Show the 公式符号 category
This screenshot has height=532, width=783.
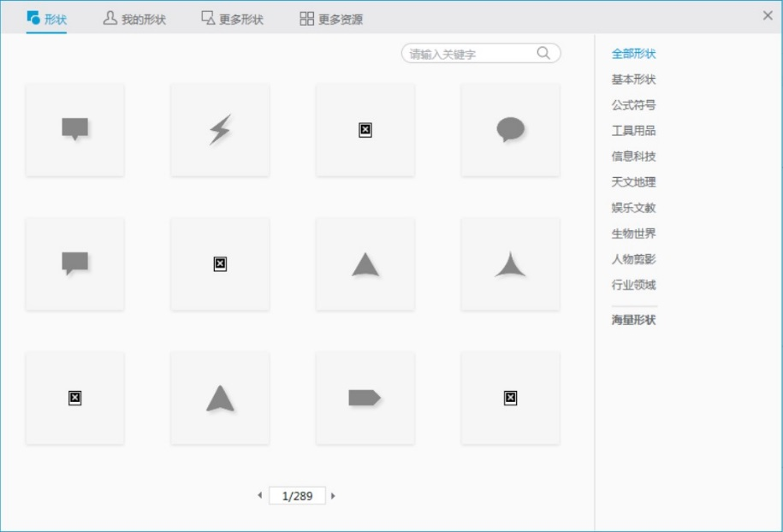click(633, 105)
